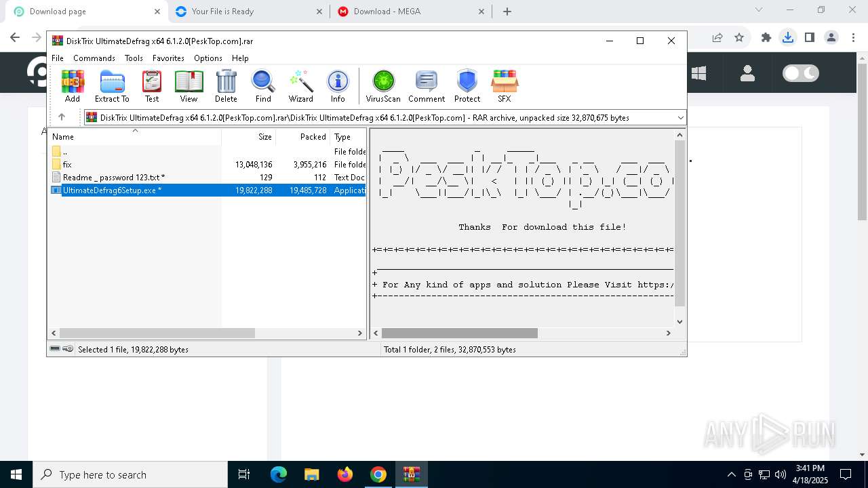
Task: Click the Task View taskbar icon
Action: [244, 474]
